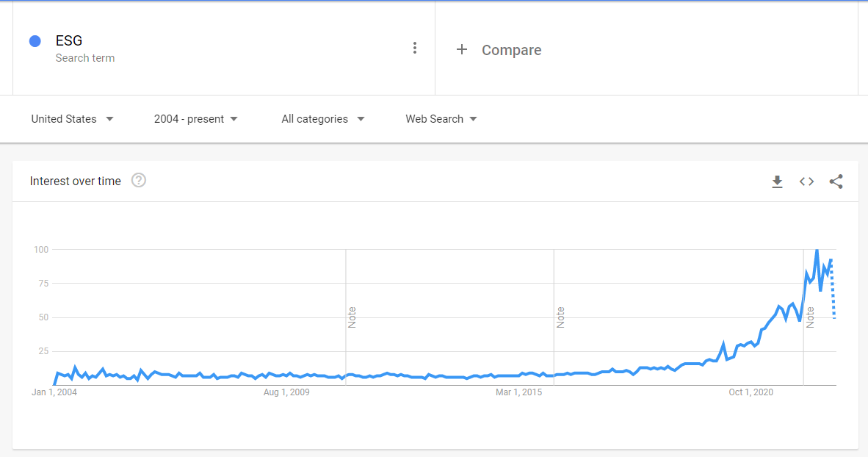The width and height of the screenshot is (868, 457).
Task: Click the Interest over time heading
Action: (76, 181)
